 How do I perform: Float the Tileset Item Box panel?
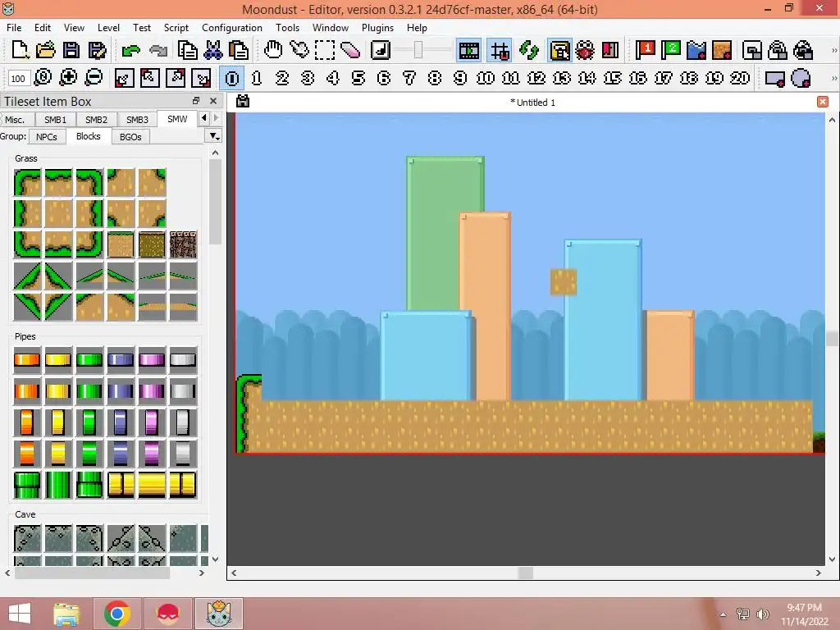196,101
